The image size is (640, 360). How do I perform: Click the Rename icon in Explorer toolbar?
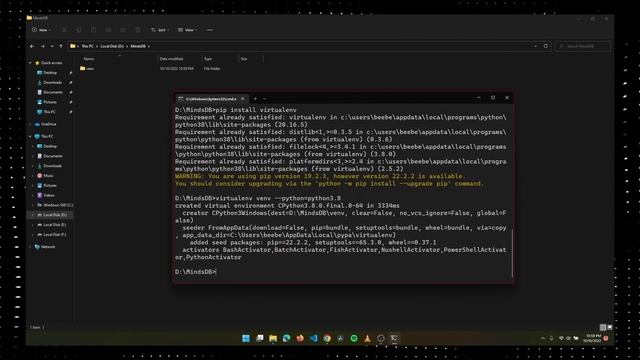(x=108, y=30)
